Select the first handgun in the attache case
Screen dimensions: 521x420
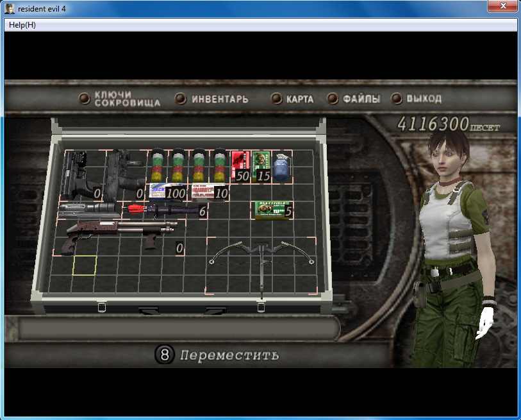(x=81, y=175)
